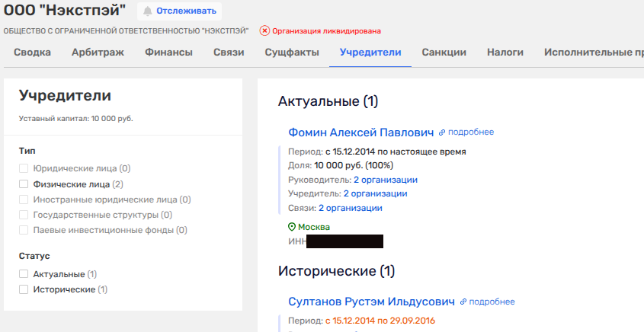This screenshot has width=644, height=332.
Task: Enable the Актуальные status filter
Action: [24, 274]
